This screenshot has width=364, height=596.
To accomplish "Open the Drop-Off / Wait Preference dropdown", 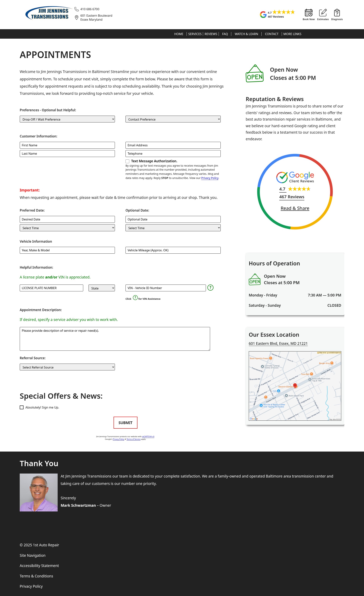I will point(67,119).
